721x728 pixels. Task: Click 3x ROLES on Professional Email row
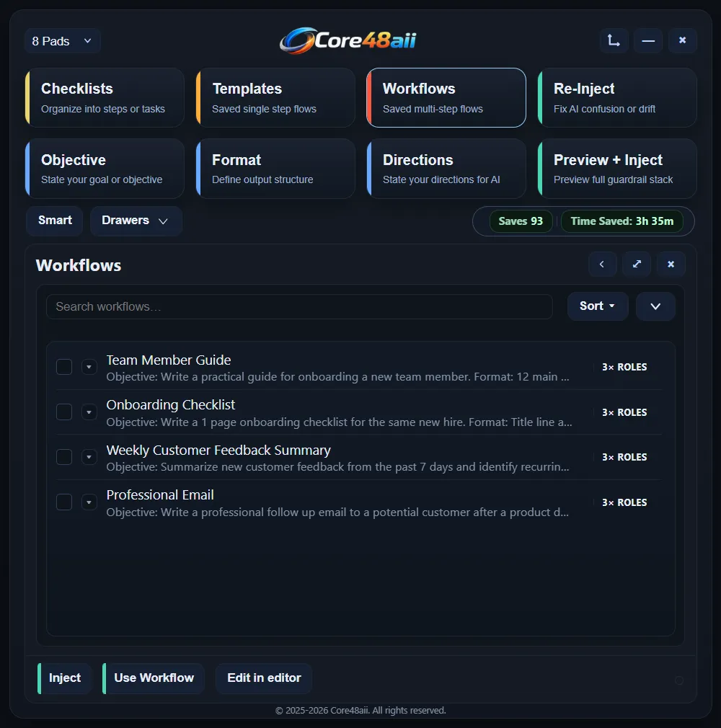(624, 502)
